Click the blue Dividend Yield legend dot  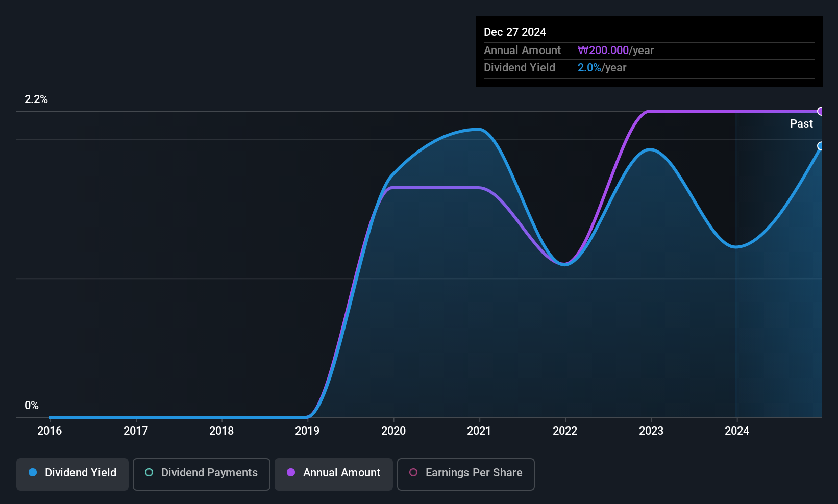click(x=33, y=472)
